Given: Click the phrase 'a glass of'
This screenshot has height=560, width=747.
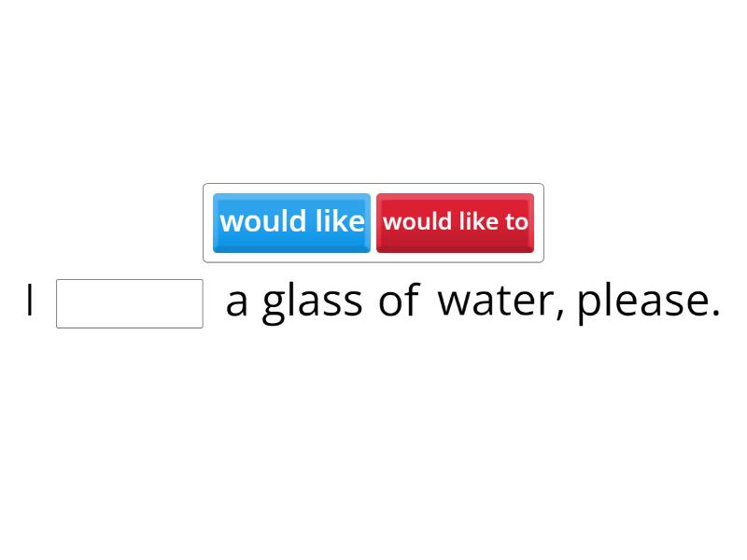Looking at the screenshot, I should (322, 301).
